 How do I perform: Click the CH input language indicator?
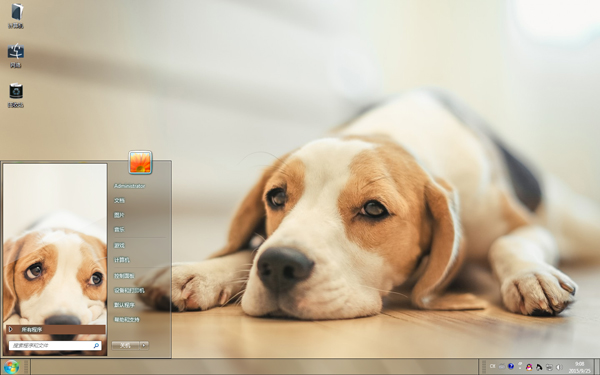(x=492, y=367)
